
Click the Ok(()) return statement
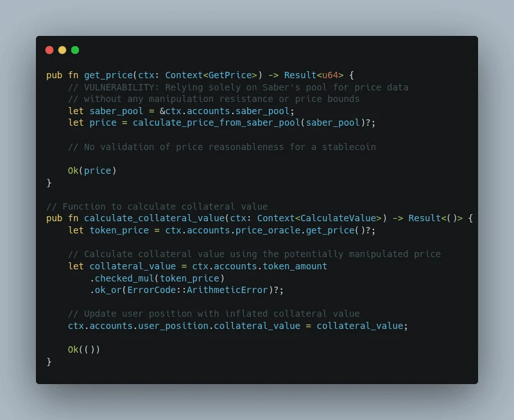pos(84,349)
